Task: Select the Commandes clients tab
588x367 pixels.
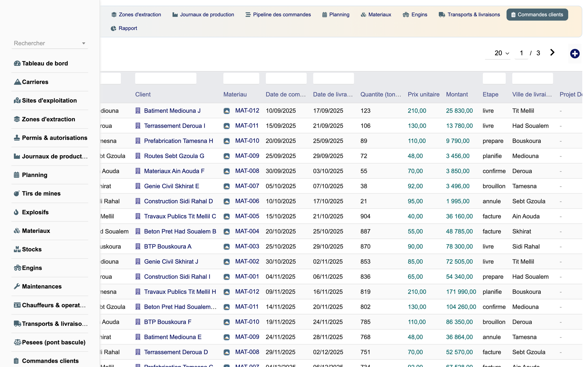Action: click(537, 14)
